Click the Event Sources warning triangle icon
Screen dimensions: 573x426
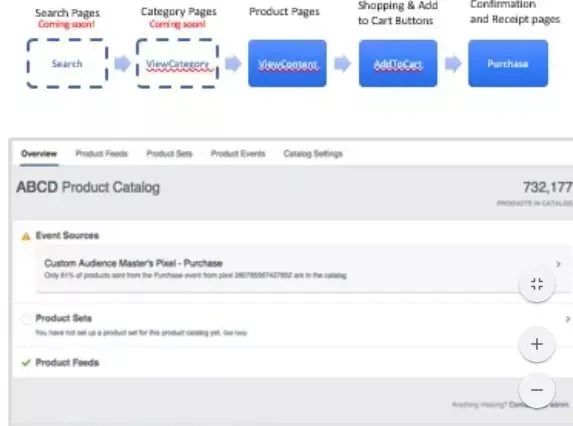(26, 236)
